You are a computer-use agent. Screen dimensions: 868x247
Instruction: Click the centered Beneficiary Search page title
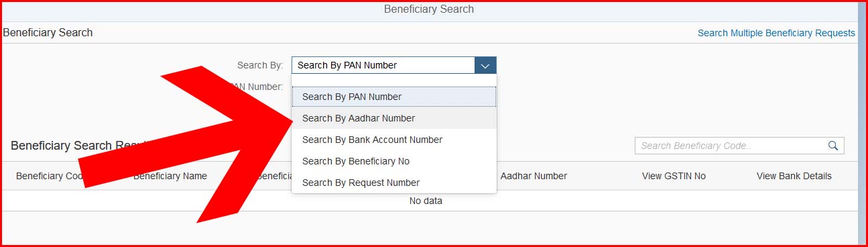coord(429,9)
